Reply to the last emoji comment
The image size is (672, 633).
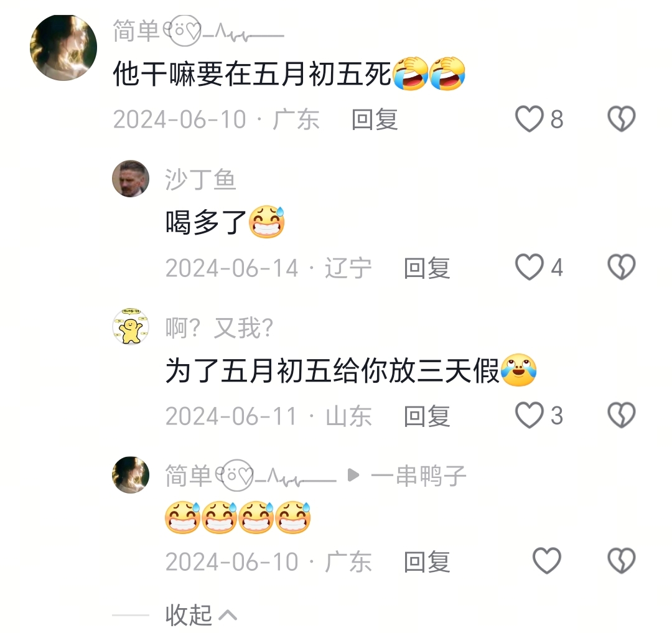(x=427, y=561)
